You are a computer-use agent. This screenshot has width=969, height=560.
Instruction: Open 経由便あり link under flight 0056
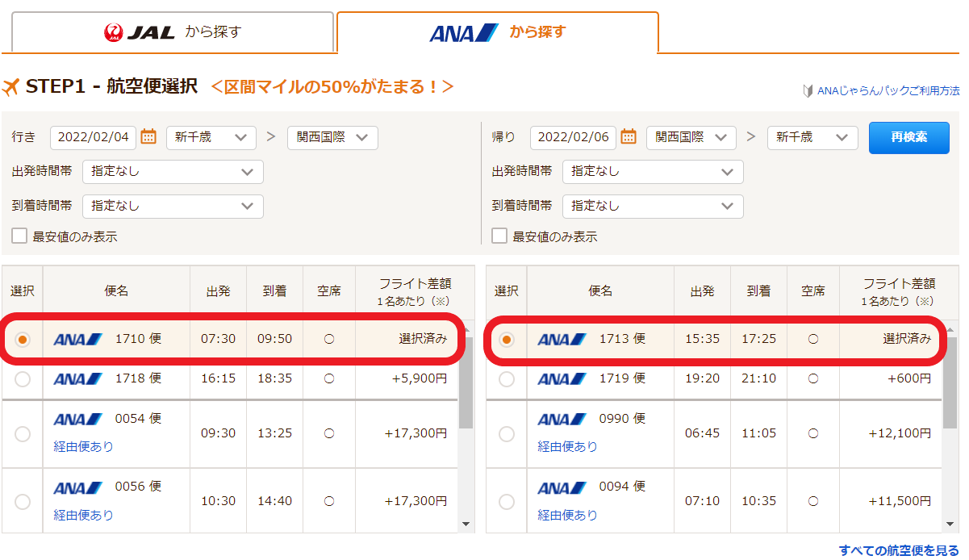pyautogui.click(x=84, y=515)
